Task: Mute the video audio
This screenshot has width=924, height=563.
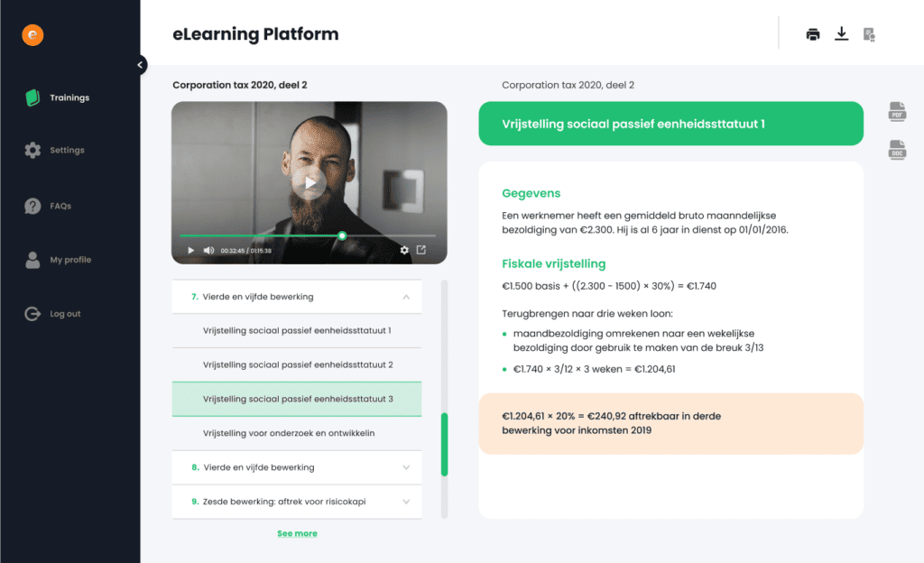Action: pyautogui.click(x=207, y=251)
